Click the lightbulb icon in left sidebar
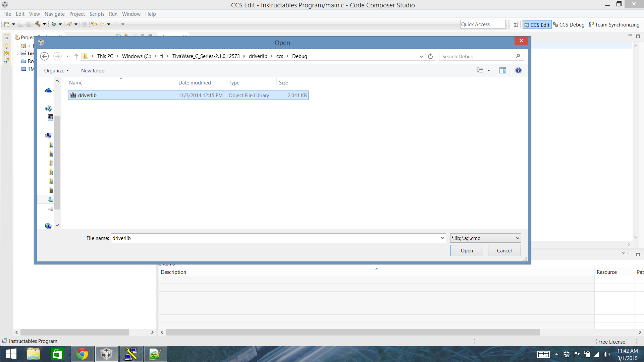The image size is (644, 362). [6, 46]
